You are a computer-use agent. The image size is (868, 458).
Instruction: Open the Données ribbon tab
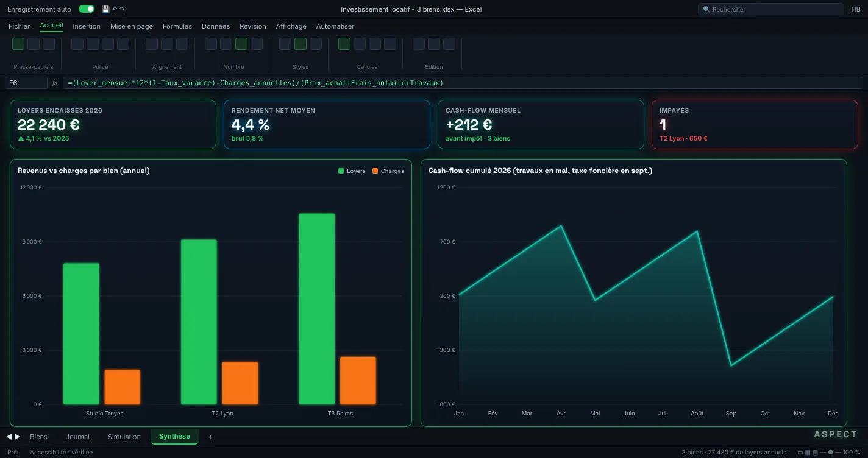(216, 26)
